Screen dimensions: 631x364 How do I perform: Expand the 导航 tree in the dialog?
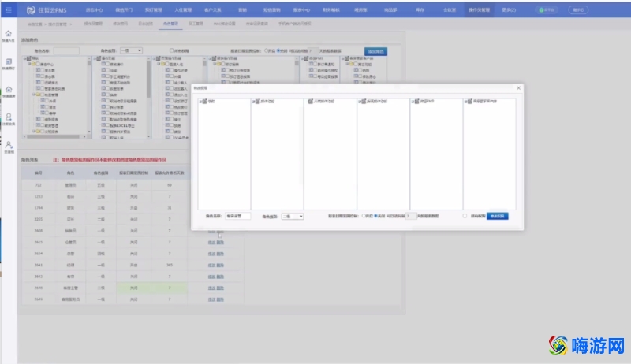[200, 102]
